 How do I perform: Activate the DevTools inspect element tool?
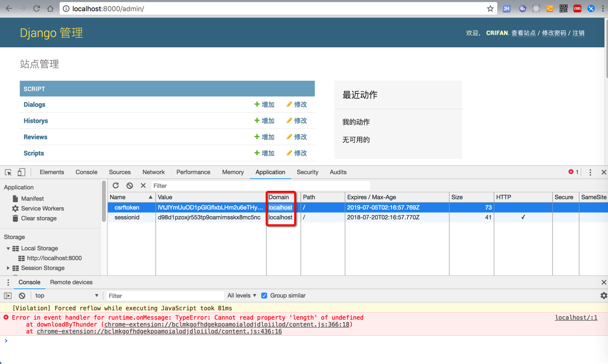coord(8,172)
